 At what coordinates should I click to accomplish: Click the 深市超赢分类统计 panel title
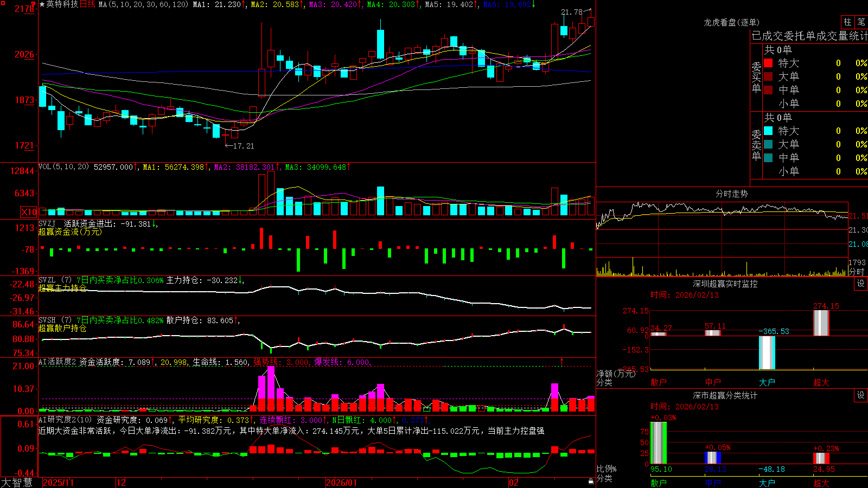pyautogui.click(x=725, y=395)
